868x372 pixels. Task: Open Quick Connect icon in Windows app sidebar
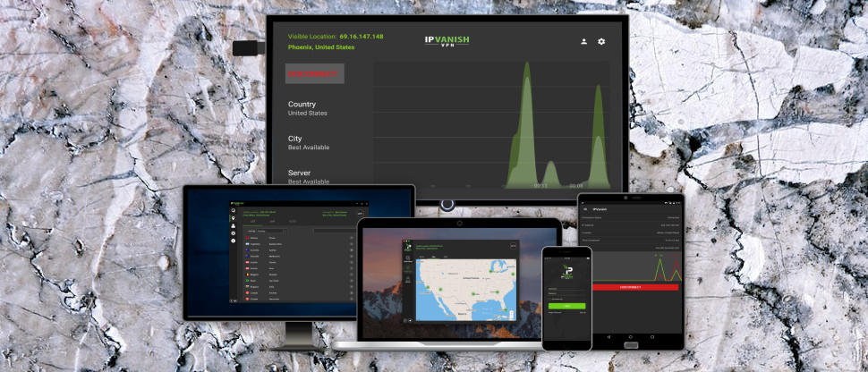pos(233,210)
